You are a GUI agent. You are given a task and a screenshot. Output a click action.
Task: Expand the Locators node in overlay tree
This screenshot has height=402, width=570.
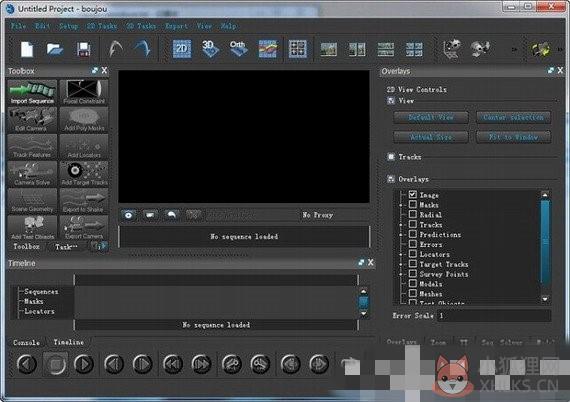[401, 254]
